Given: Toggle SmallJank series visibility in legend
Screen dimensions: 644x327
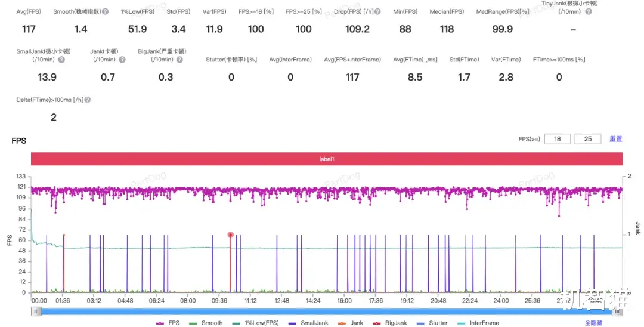Looking at the screenshot, I should (308, 323).
